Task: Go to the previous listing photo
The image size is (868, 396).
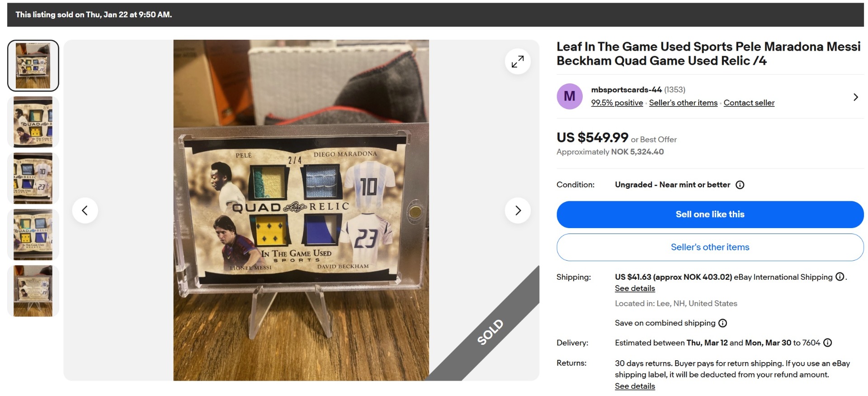Action: tap(85, 210)
